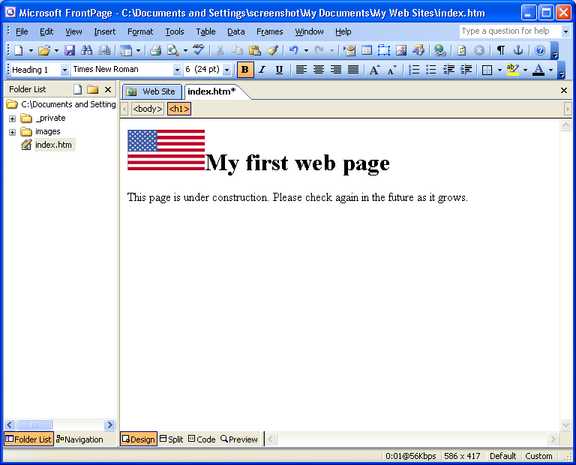Switch to Code view
The image size is (576, 465).
click(x=202, y=439)
